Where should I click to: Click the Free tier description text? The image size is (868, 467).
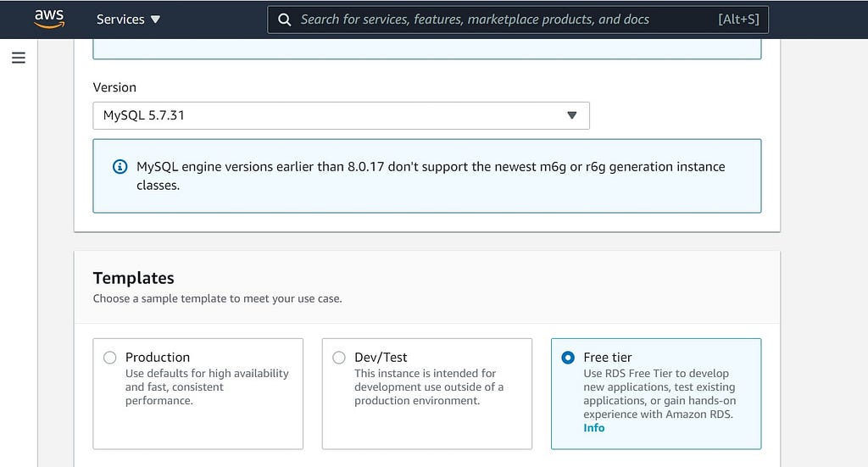click(659, 394)
